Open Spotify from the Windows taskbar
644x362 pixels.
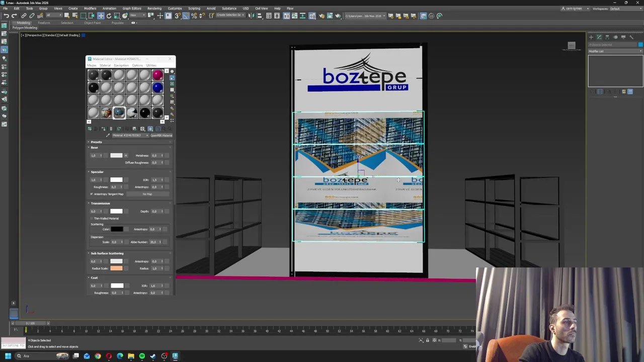[142, 356]
